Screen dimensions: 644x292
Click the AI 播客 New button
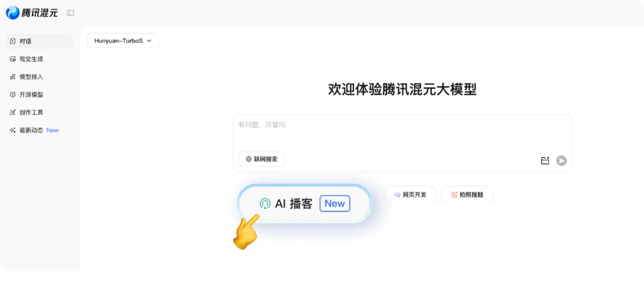point(305,204)
